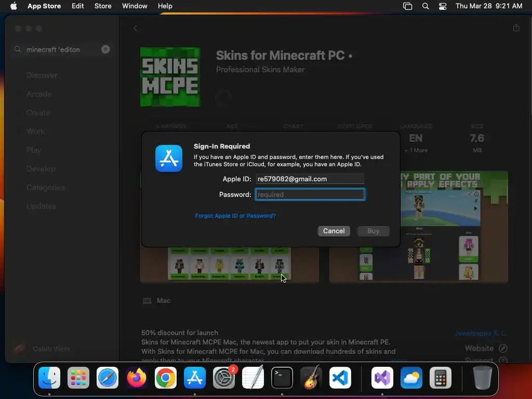Viewport: 532px width, 399px height.
Task: Click the 50% discount for launch text
Action: coord(179,333)
